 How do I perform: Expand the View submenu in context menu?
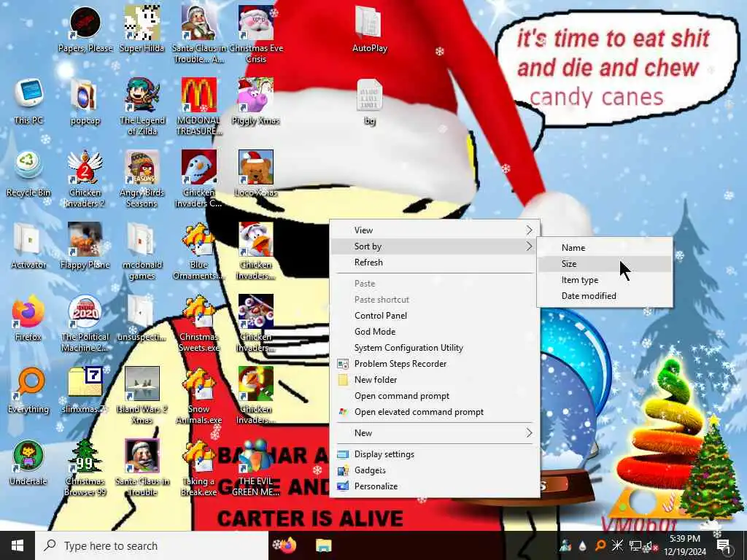pos(435,230)
